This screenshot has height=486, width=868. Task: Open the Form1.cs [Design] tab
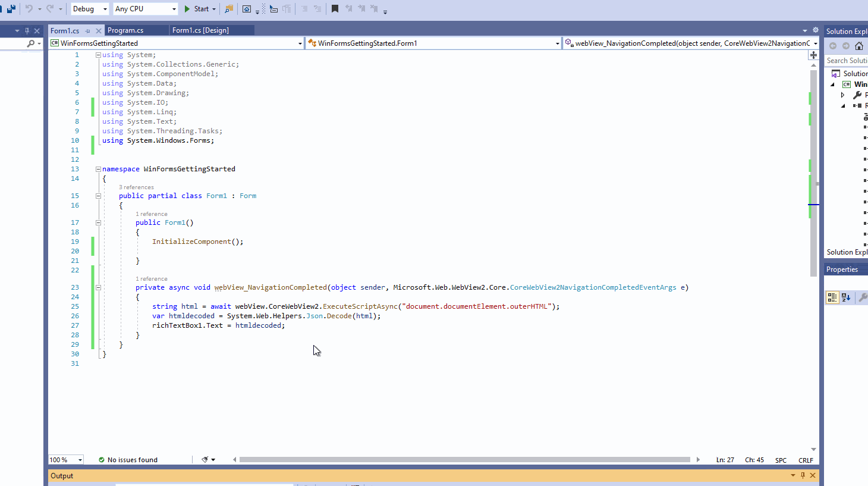211,29
